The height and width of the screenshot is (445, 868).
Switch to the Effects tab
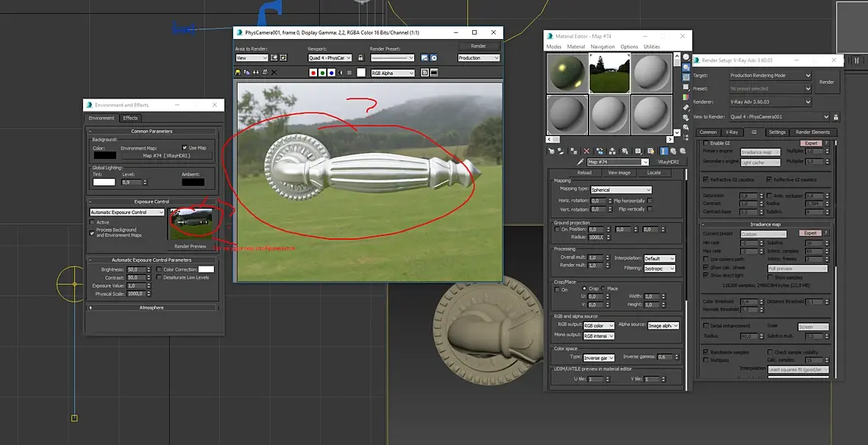click(x=130, y=118)
